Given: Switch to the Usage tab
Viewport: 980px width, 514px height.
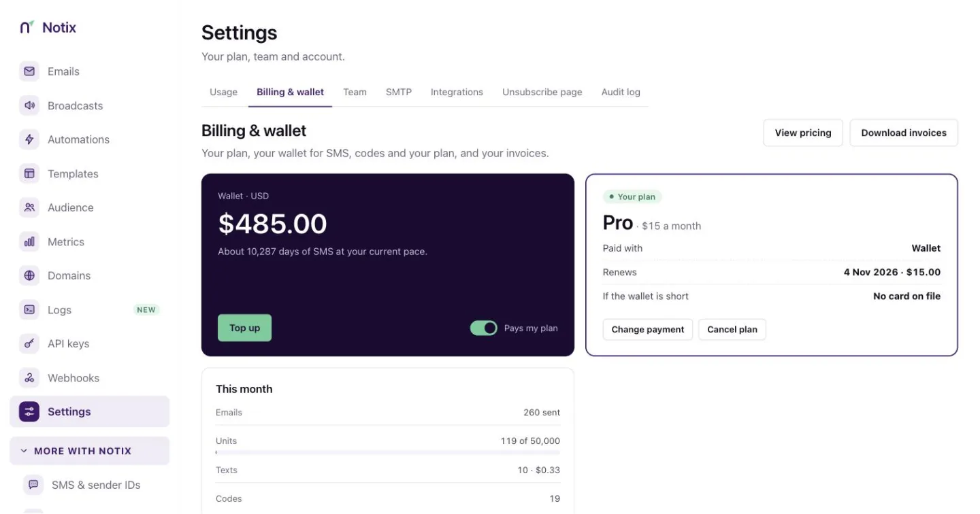Looking at the screenshot, I should [223, 92].
